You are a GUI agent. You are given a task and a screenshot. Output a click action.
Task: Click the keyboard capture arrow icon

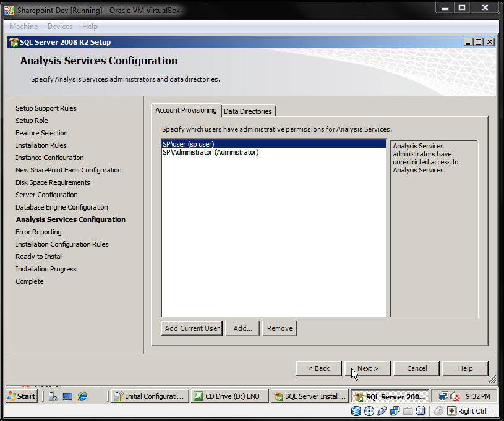(451, 411)
